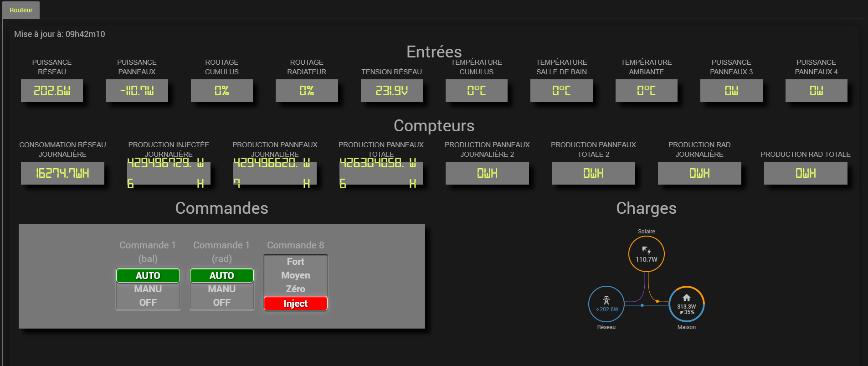868x366 pixels.
Task: Click the Température Salle de Bain display
Action: pos(561,91)
